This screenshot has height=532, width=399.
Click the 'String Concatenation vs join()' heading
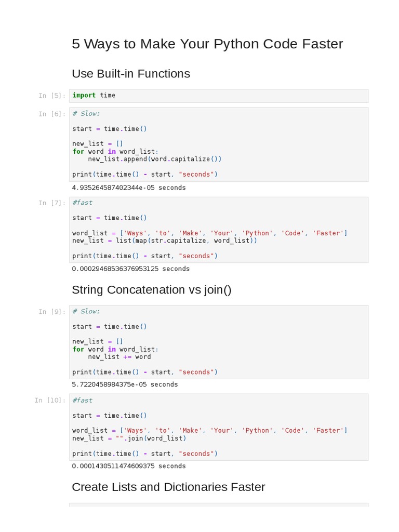tap(152, 290)
